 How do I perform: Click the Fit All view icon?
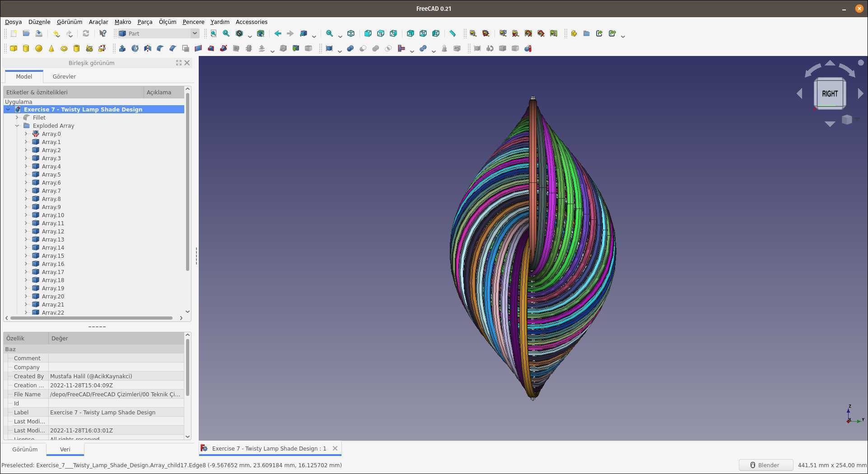tap(214, 33)
